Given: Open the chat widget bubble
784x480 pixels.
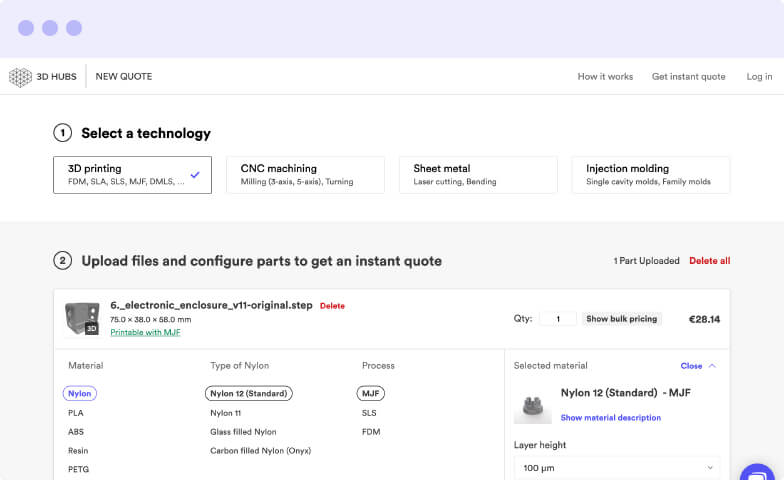Looking at the screenshot, I should (761, 474).
